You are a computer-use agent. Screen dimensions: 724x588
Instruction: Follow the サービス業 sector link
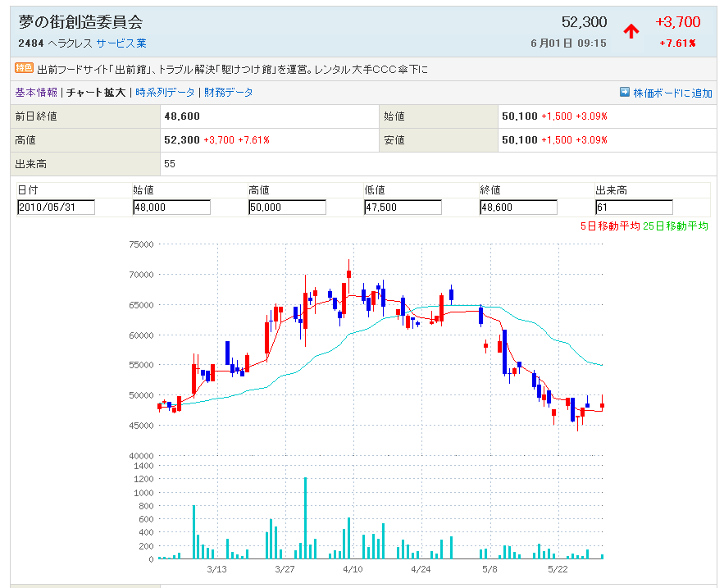coord(121,43)
